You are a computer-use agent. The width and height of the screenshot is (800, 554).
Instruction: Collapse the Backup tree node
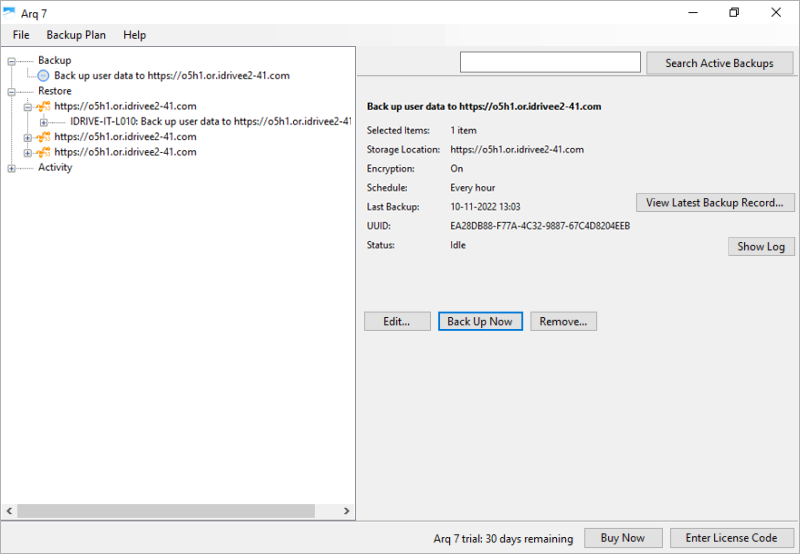[11, 62]
